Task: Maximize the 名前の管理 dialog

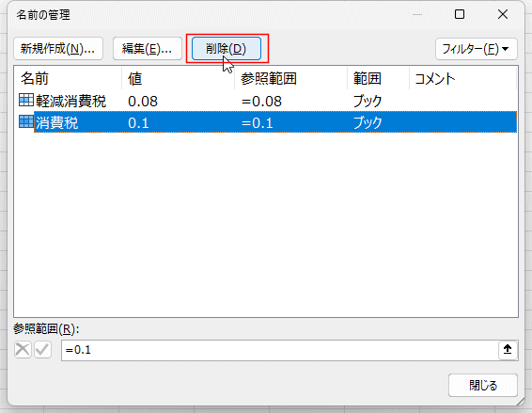Action: point(460,14)
